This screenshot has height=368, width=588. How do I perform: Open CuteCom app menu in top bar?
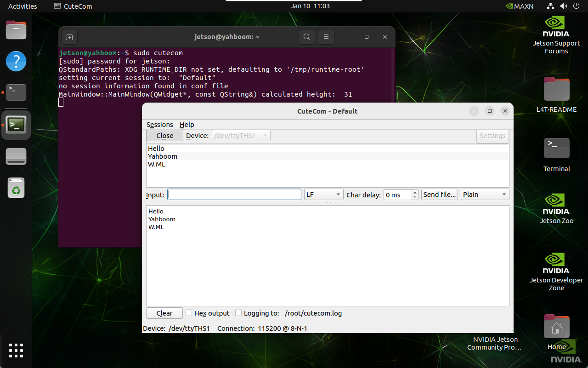[x=73, y=6]
